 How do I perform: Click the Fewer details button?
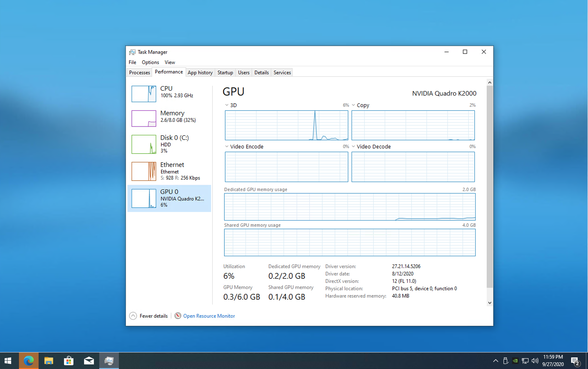click(x=153, y=316)
